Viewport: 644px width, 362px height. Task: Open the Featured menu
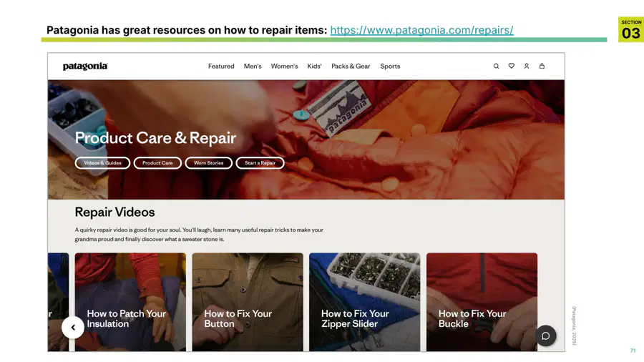point(221,66)
